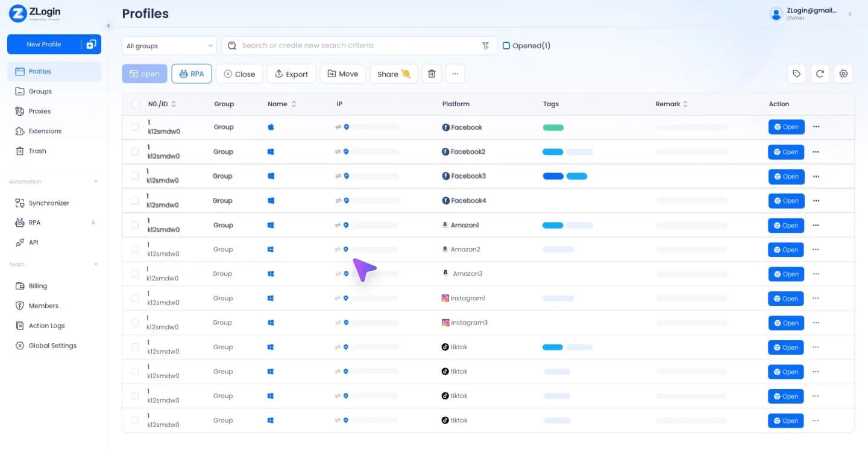This screenshot has height=450, width=868.
Task: Select all profiles with header checkbox
Action: click(135, 104)
